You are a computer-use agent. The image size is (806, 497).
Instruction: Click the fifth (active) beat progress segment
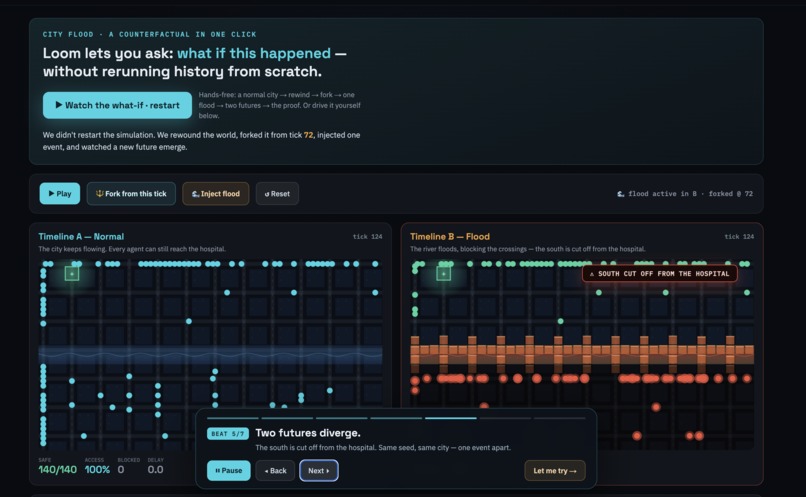pos(451,418)
